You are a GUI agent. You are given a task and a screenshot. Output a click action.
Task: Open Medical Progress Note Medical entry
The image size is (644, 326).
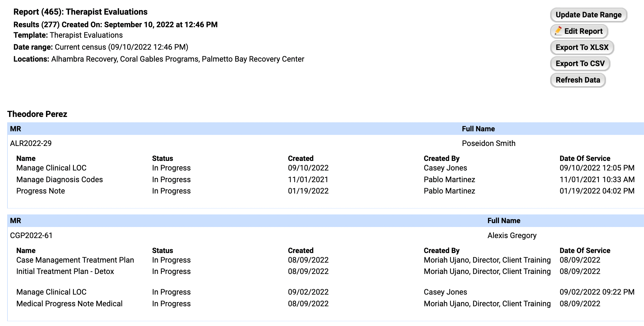pyautogui.click(x=69, y=304)
